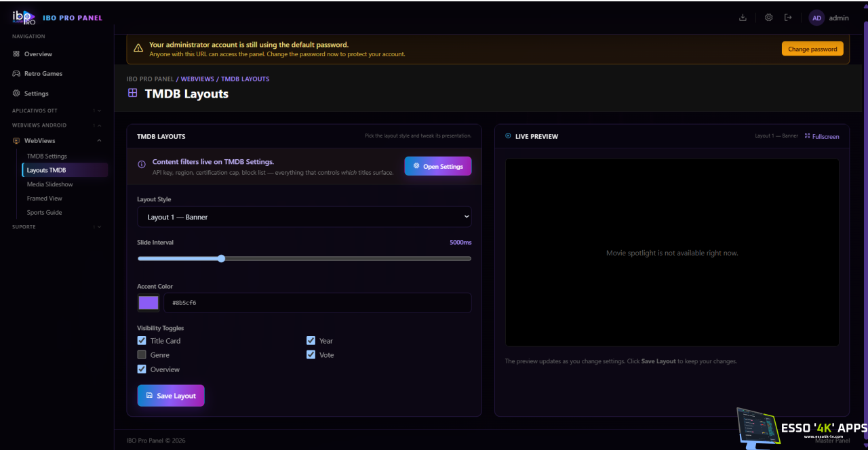Click the download icon in the top bar

[x=743, y=18]
